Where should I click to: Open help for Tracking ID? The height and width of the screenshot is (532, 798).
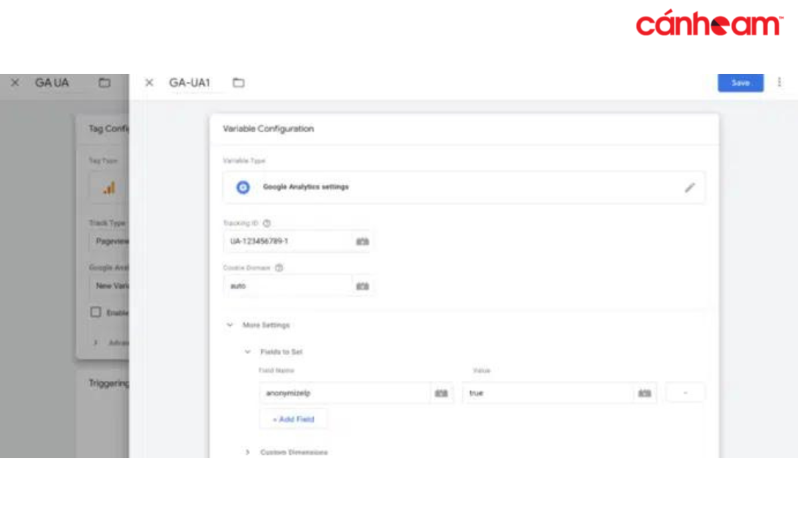[267, 223]
